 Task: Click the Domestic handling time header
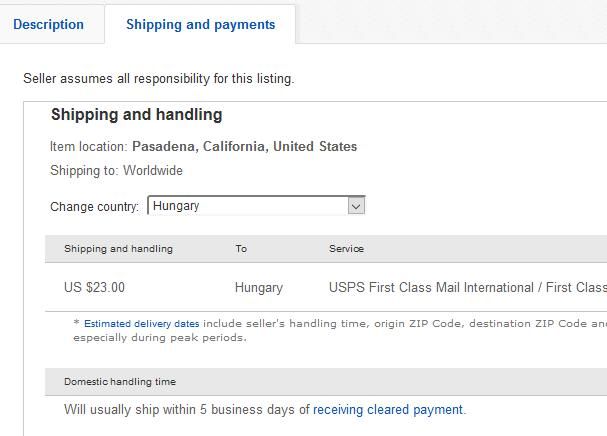click(x=120, y=382)
